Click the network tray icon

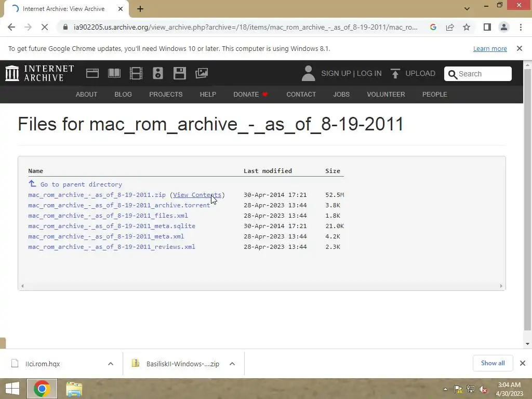[x=471, y=389]
